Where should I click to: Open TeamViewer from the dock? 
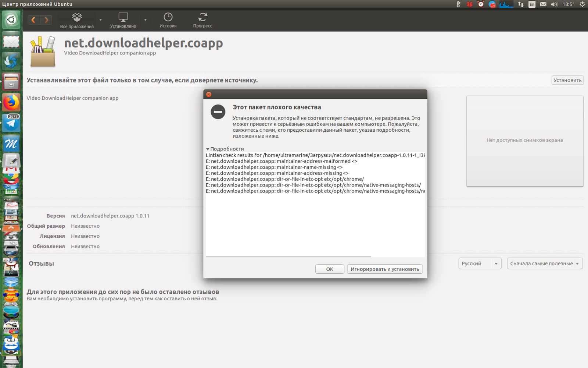click(x=11, y=345)
